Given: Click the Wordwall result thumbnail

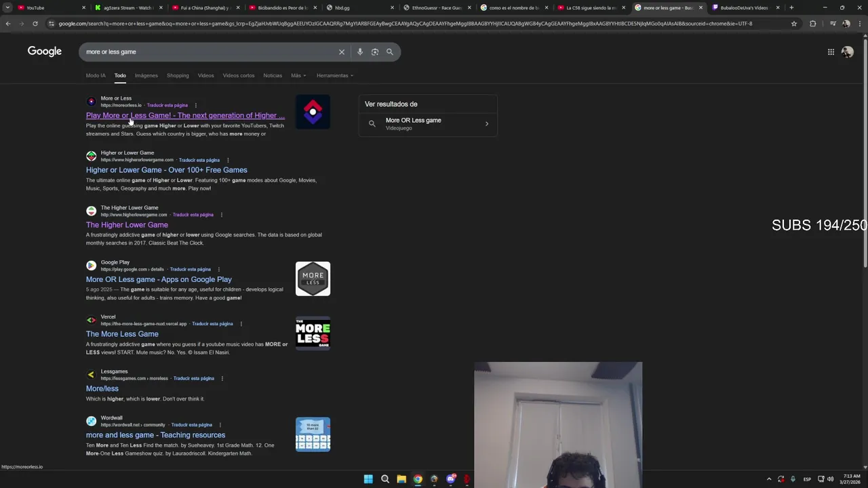Looking at the screenshot, I should pos(313,434).
